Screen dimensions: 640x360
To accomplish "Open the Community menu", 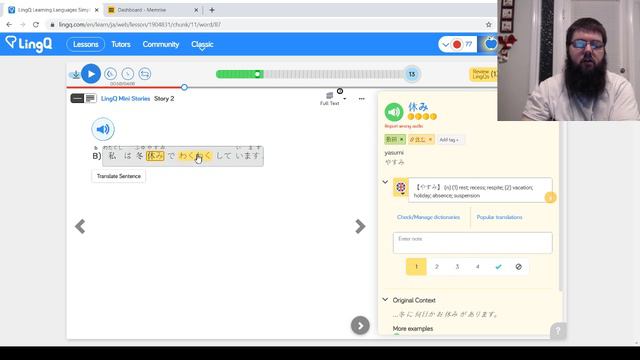I will pyautogui.click(x=161, y=44).
